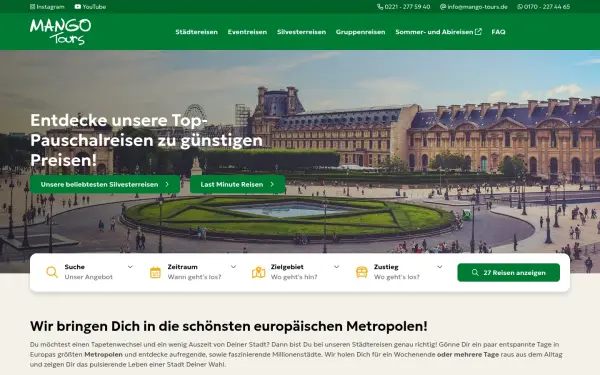Click the map pin icon in Zielgebiet field
This screenshot has height=375, width=600.
(x=258, y=272)
